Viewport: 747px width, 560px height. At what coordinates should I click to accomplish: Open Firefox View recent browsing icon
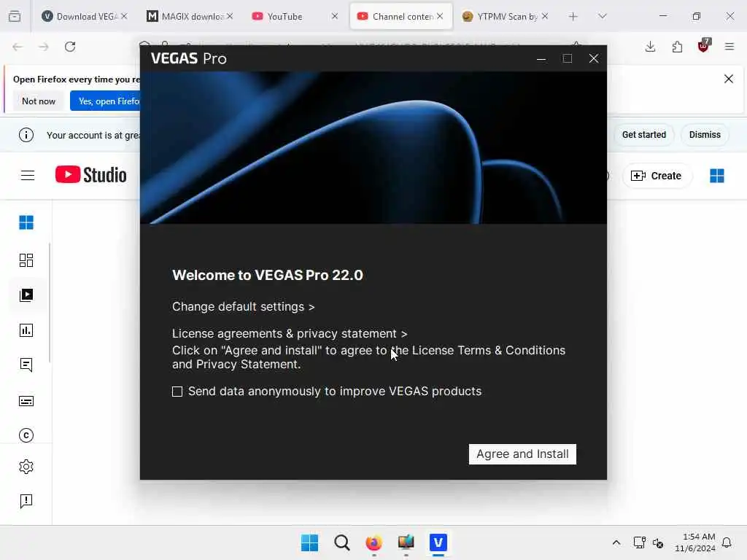point(15,17)
